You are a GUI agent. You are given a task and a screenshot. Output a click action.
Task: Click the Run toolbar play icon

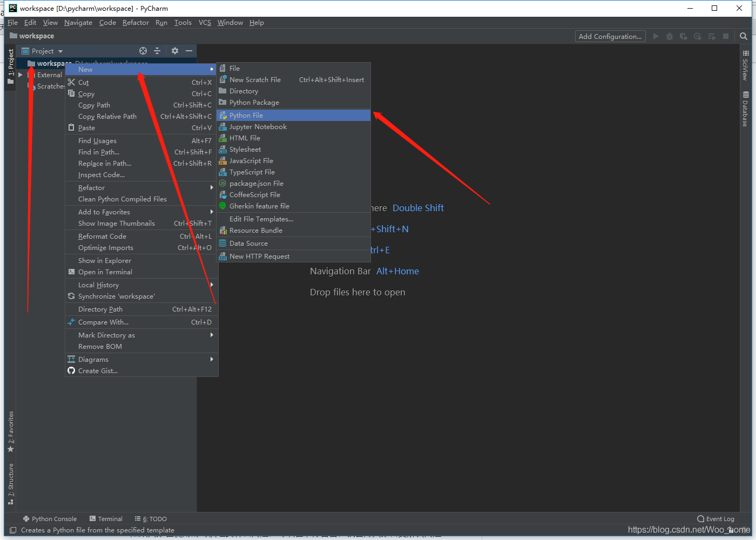[656, 36]
